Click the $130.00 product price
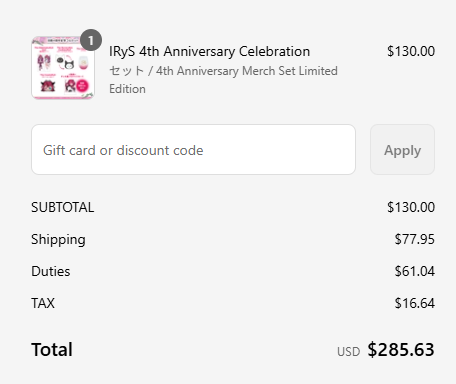Image resolution: width=456 pixels, height=384 pixels. click(x=411, y=51)
